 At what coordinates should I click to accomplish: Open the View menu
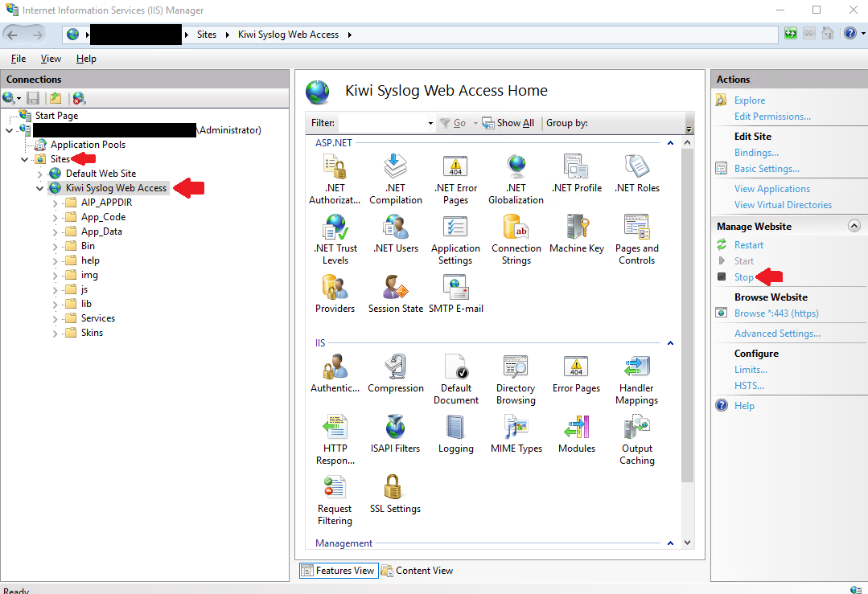pos(51,58)
